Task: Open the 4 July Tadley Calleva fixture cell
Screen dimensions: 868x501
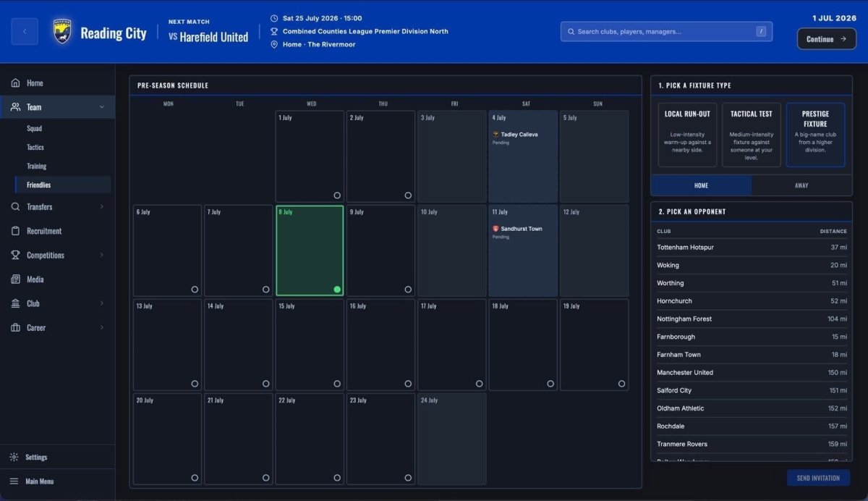Action: (523, 156)
